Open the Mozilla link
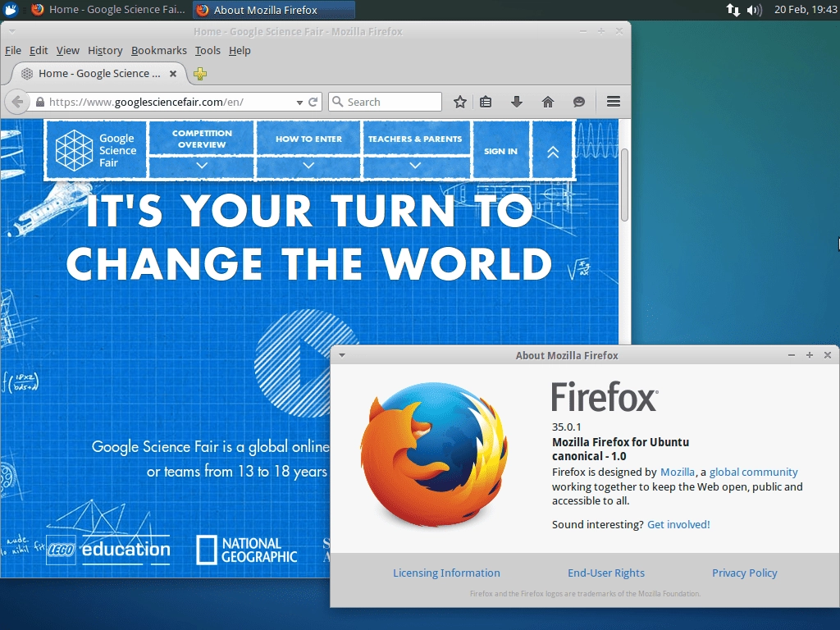The height and width of the screenshot is (630, 840). point(677,472)
